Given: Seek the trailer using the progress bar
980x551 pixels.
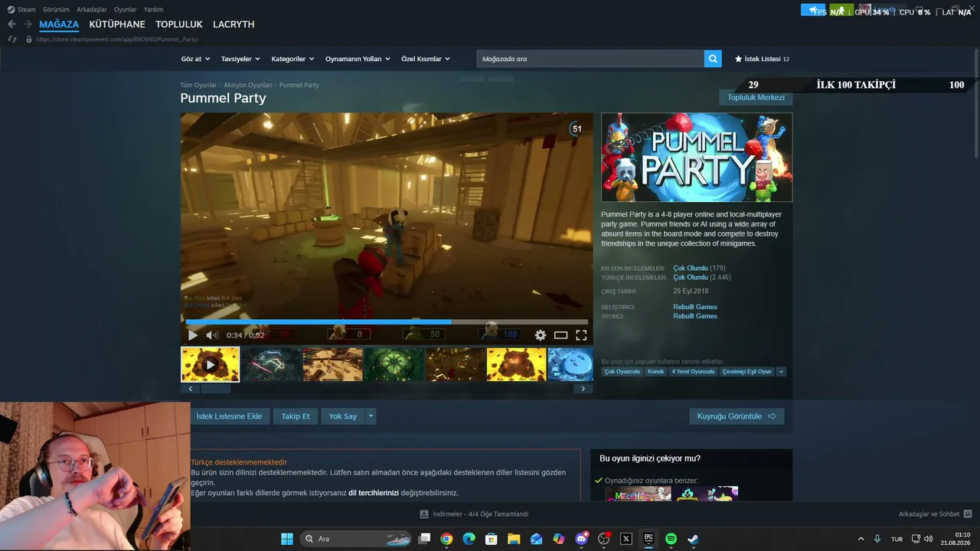Looking at the screenshot, I should (x=387, y=322).
